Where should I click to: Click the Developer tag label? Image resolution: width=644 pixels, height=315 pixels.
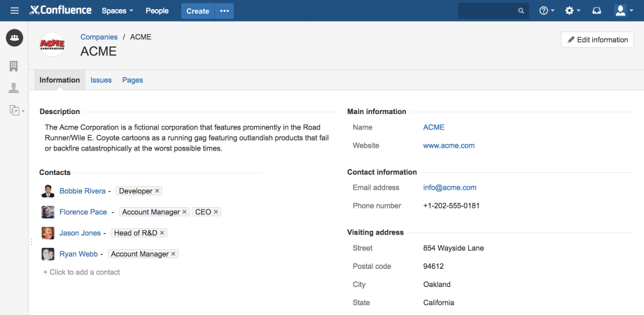pos(136,191)
